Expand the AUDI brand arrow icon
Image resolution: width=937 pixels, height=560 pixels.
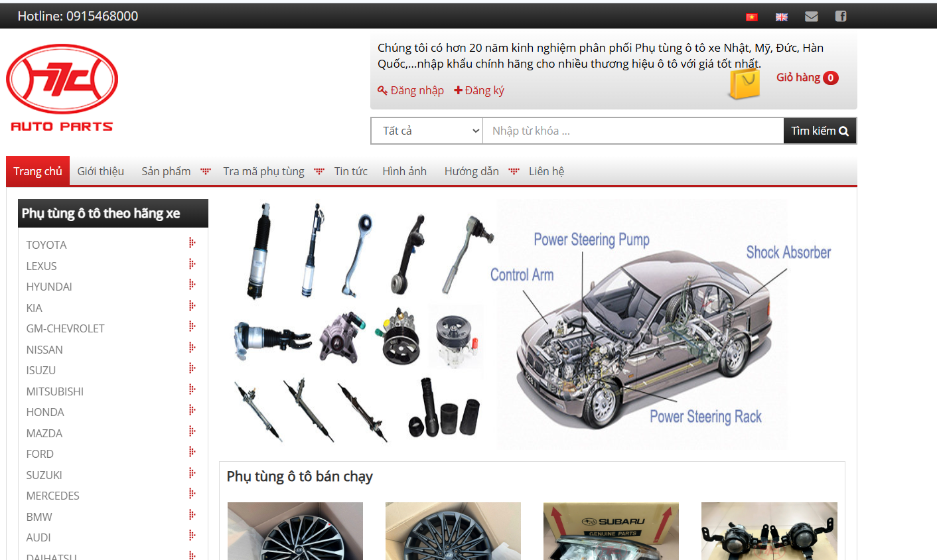[x=192, y=535]
